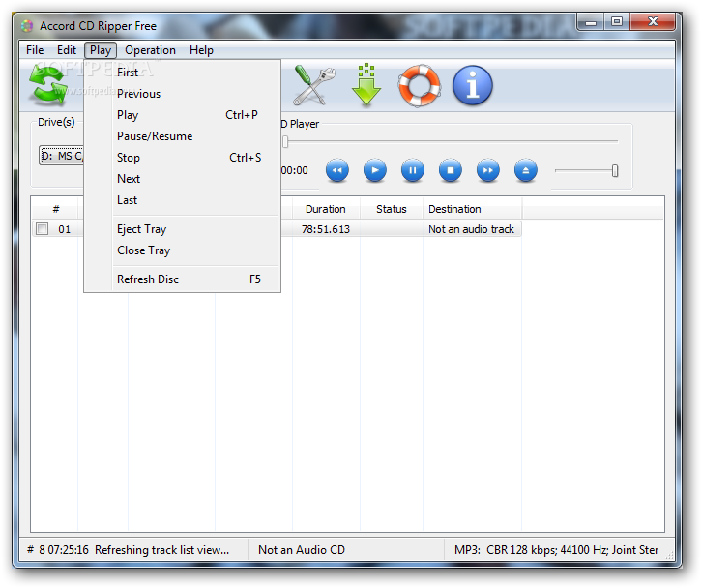
Task: Close the Accord CD Ripper window
Action: coord(653,21)
